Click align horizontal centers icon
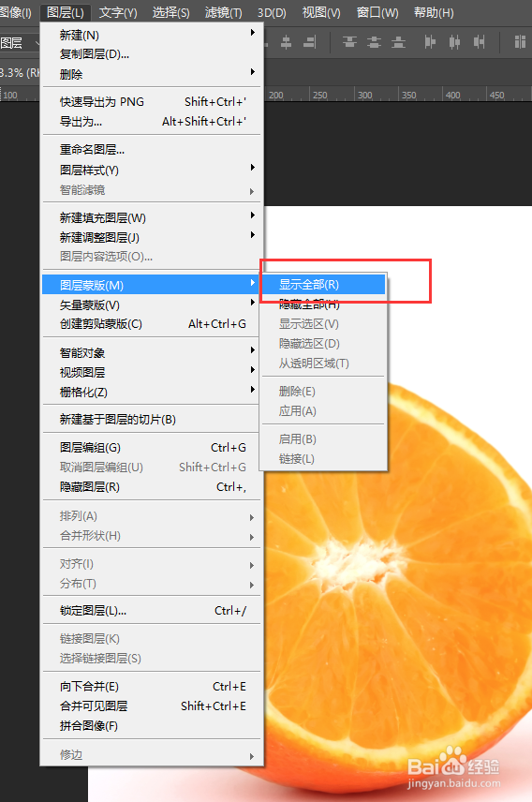Viewport: 532px width, 802px height. click(287, 42)
